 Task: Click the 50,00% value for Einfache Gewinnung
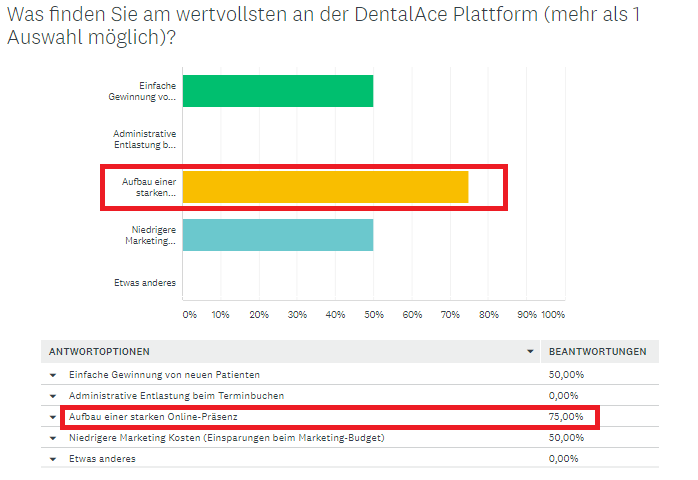coord(566,375)
